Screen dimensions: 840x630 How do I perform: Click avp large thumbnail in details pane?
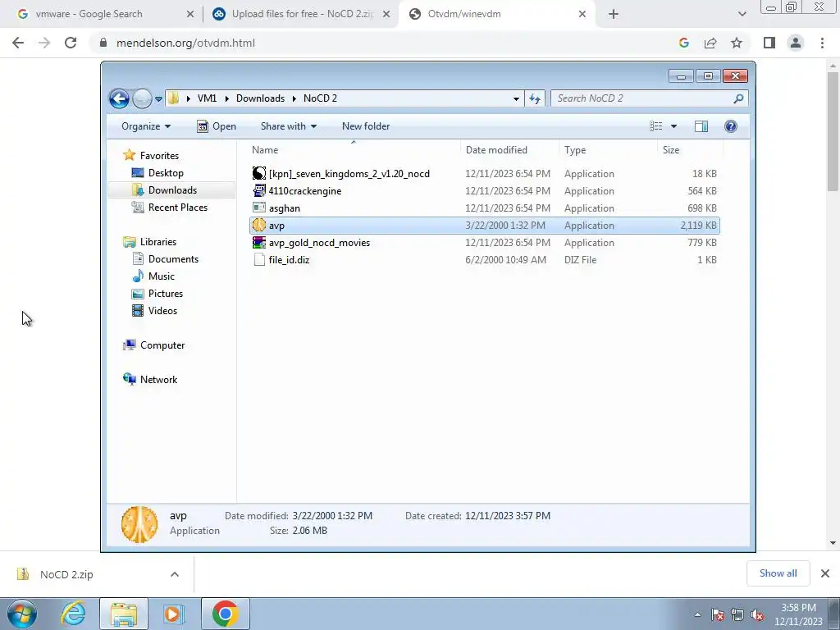[139, 524]
